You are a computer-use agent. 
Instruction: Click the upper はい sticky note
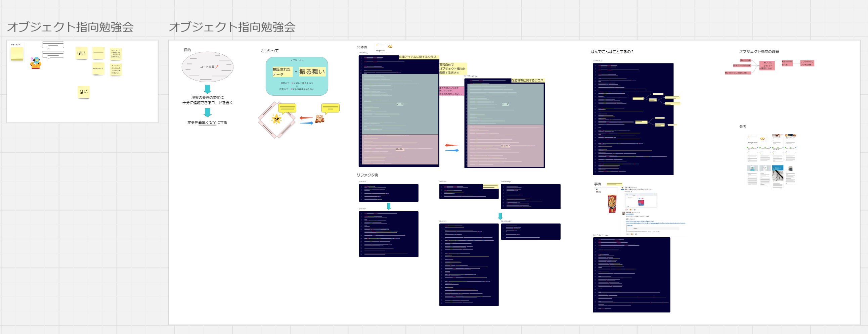(81, 53)
